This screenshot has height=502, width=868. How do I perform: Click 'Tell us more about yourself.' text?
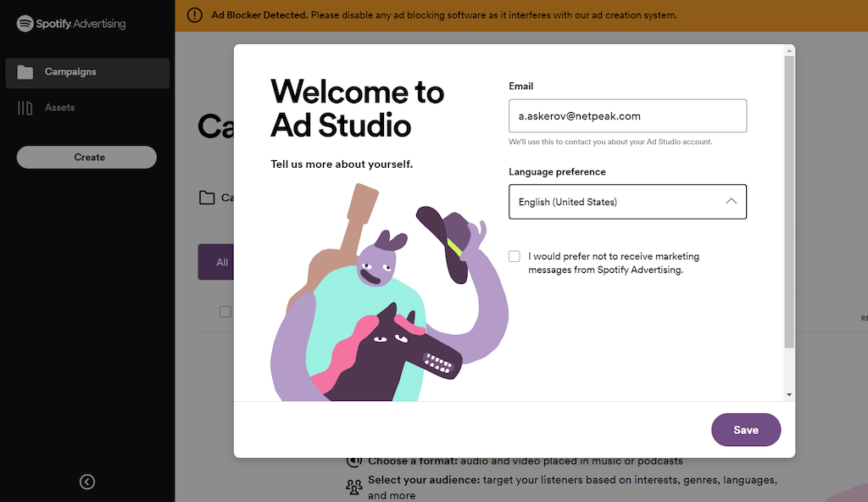(x=342, y=164)
